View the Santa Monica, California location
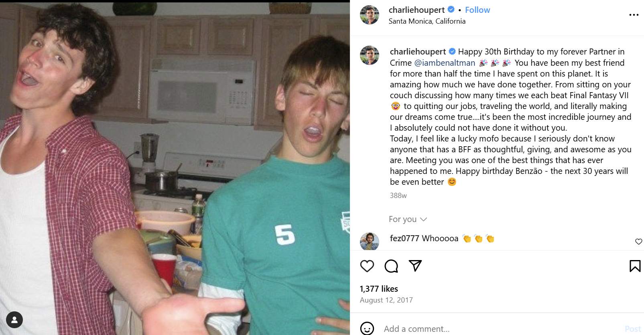 click(427, 21)
